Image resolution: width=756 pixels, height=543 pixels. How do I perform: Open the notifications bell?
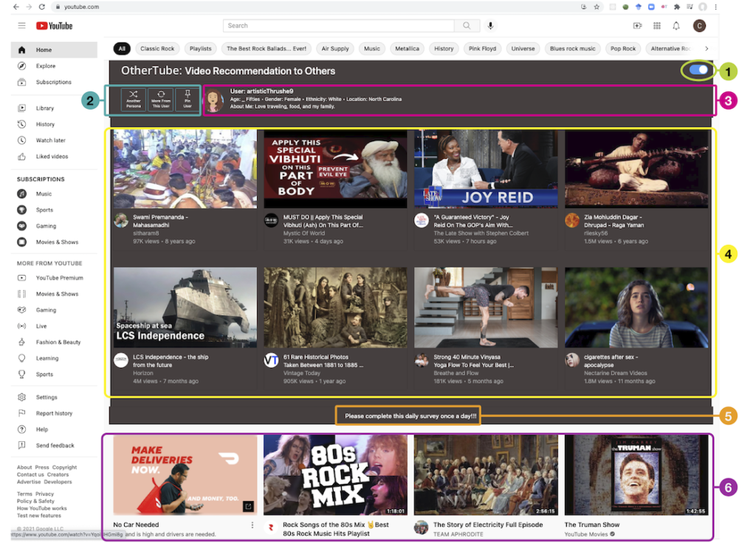coord(676,26)
